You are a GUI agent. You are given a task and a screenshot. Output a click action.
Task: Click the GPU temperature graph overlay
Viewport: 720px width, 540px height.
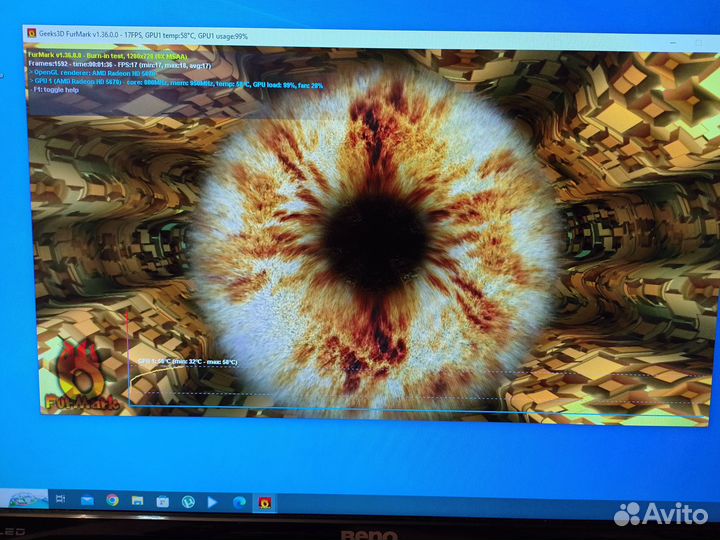(x=190, y=380)
